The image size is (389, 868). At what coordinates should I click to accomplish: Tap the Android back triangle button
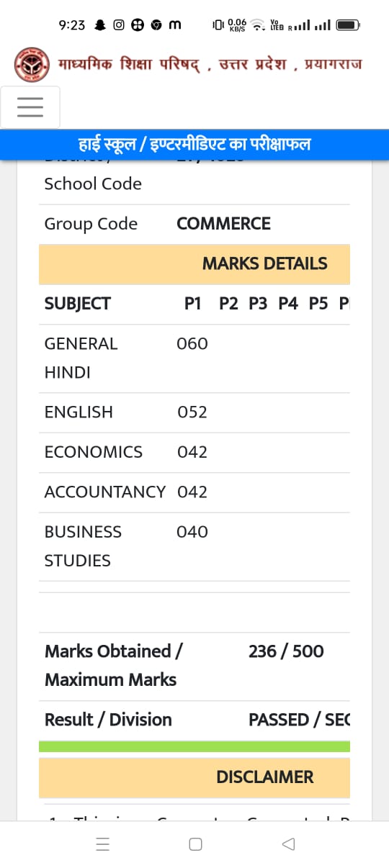(x=288, y=844)
